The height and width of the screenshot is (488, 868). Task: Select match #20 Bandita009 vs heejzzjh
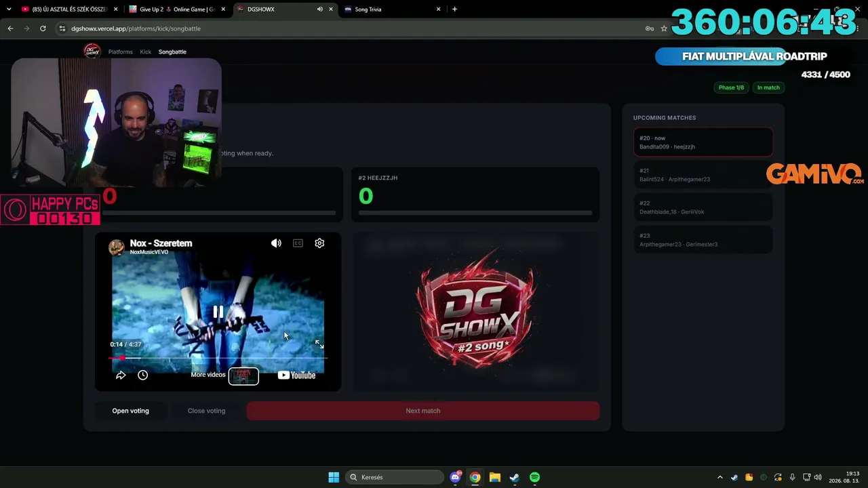point(703,142)
